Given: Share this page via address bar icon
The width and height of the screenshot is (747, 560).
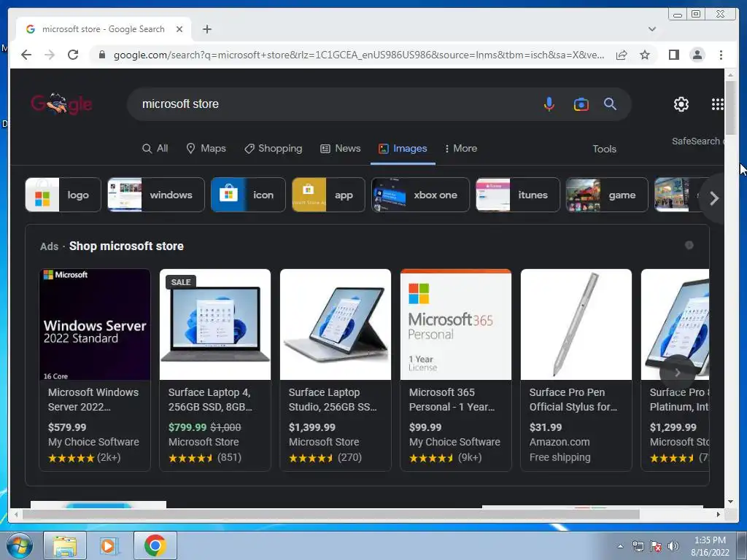Looking at the screenshot, I should click(622, 55).
